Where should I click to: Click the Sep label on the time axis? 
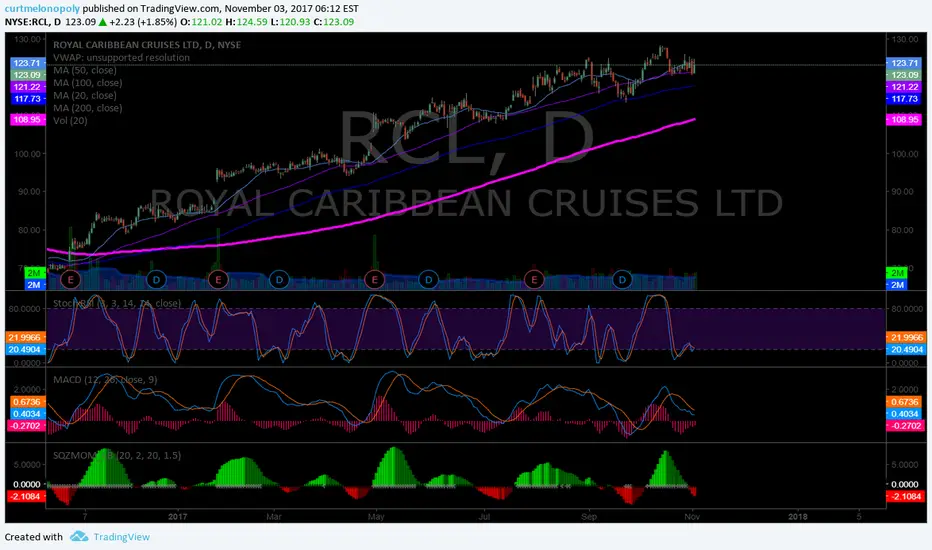(589, 517)
